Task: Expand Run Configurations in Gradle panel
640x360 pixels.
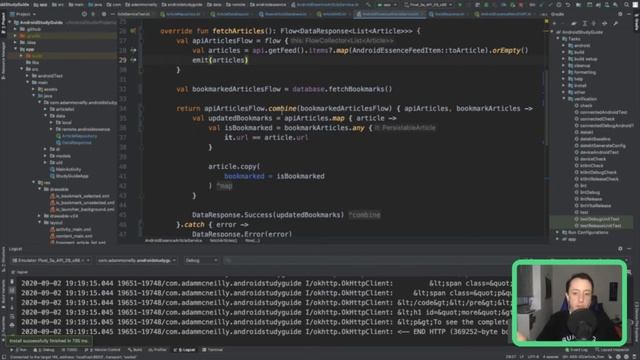Action: coord(558,232)
